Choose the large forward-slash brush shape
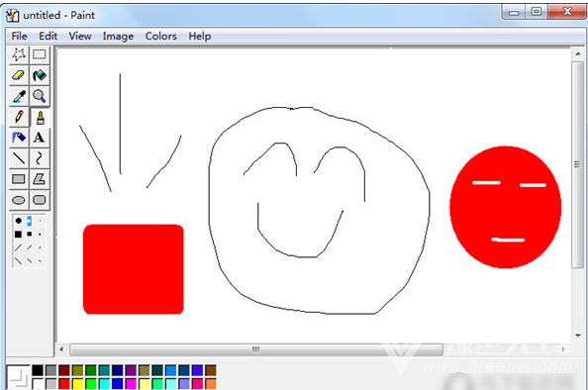 [18, 247]
